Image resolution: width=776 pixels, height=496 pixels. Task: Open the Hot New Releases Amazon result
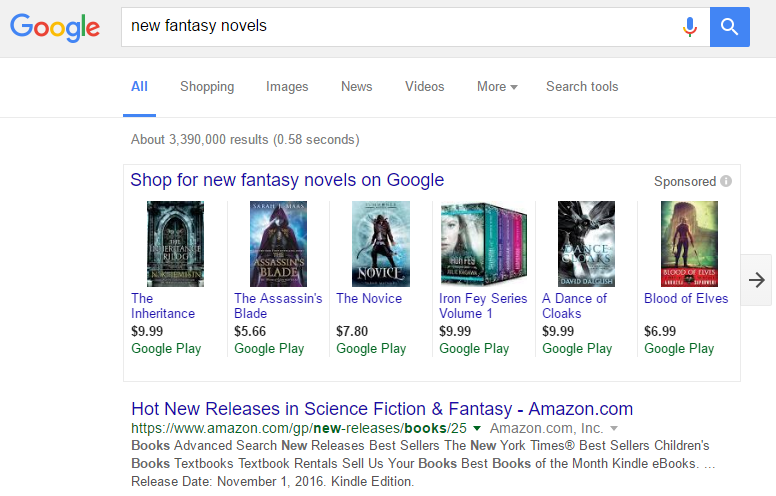[x=382, y=409]
